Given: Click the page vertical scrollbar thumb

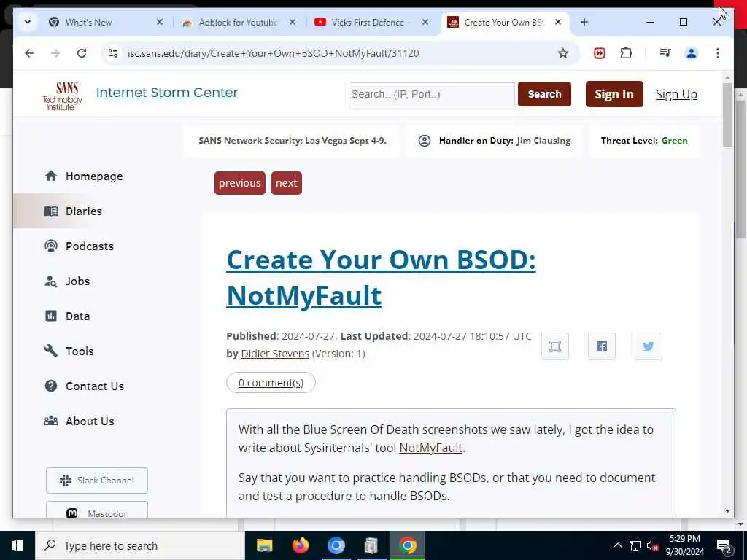Looking at the screenshot, I should (727, 114).
